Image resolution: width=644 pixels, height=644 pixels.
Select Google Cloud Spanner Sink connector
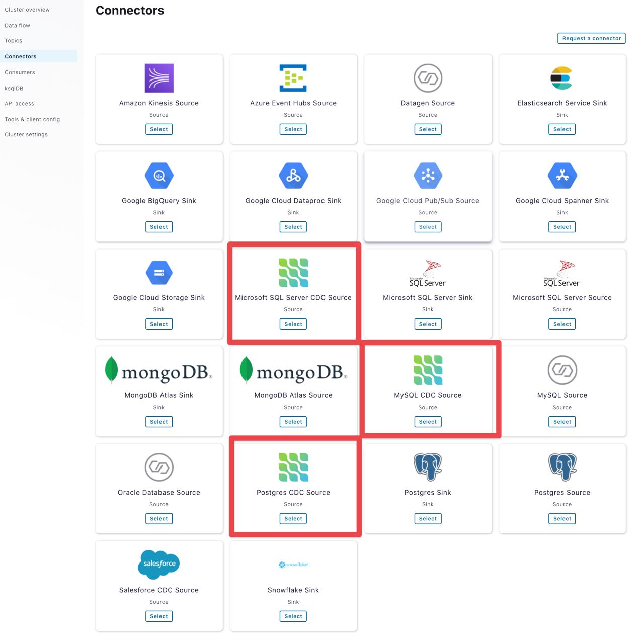pos(562,227)
